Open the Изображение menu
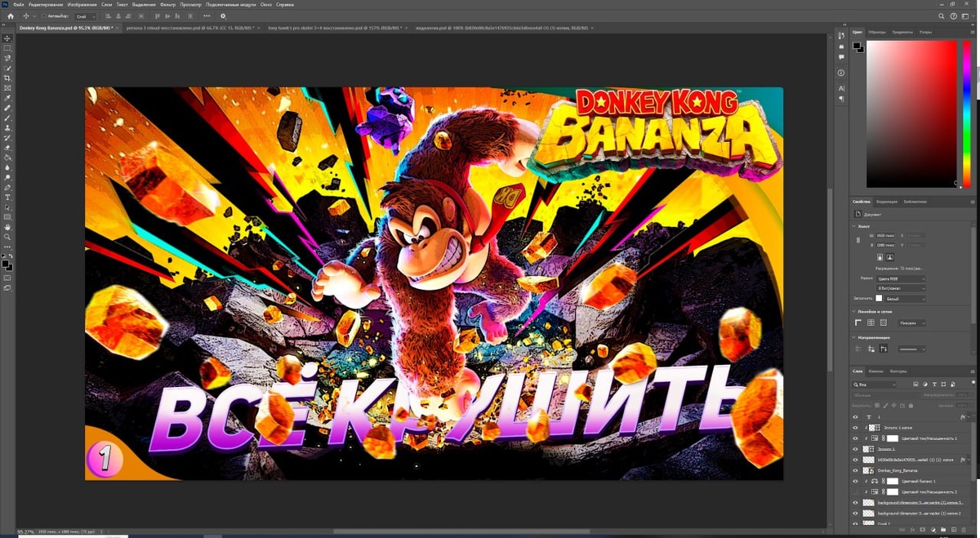Viewport: 980px width, 538px height. click(x=82, y=4)
